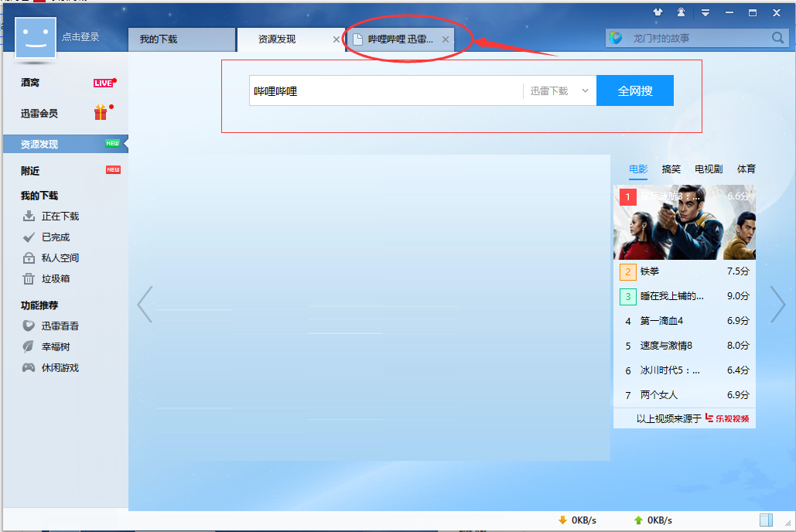Select the 体育 ranking tab
The height and width of the screenshot is (532, 796).
(746, 169)
